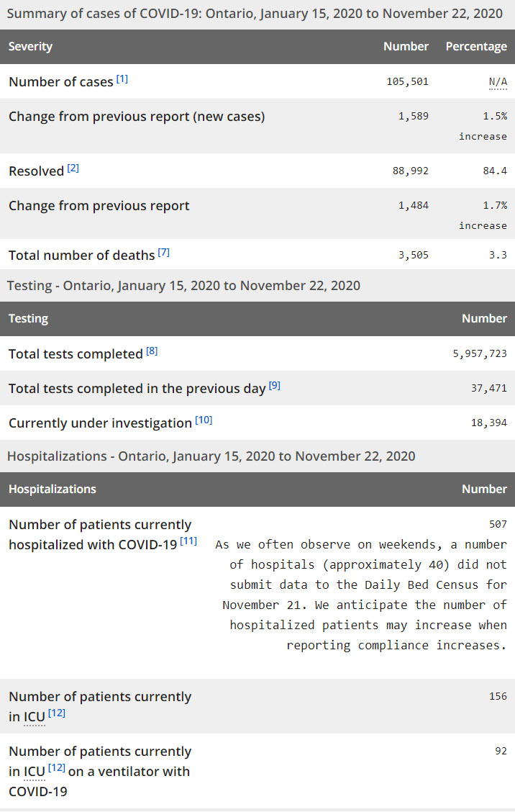
Task: Open footnote 12 in the ventilator row
Action: click(x=57, y=768)
